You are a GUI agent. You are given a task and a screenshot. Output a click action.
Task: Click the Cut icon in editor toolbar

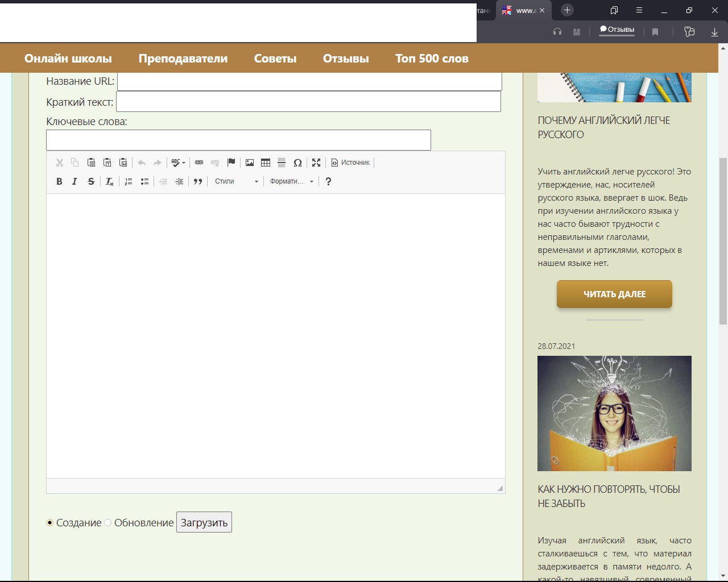pyautogui.click(x=59, y=163)
